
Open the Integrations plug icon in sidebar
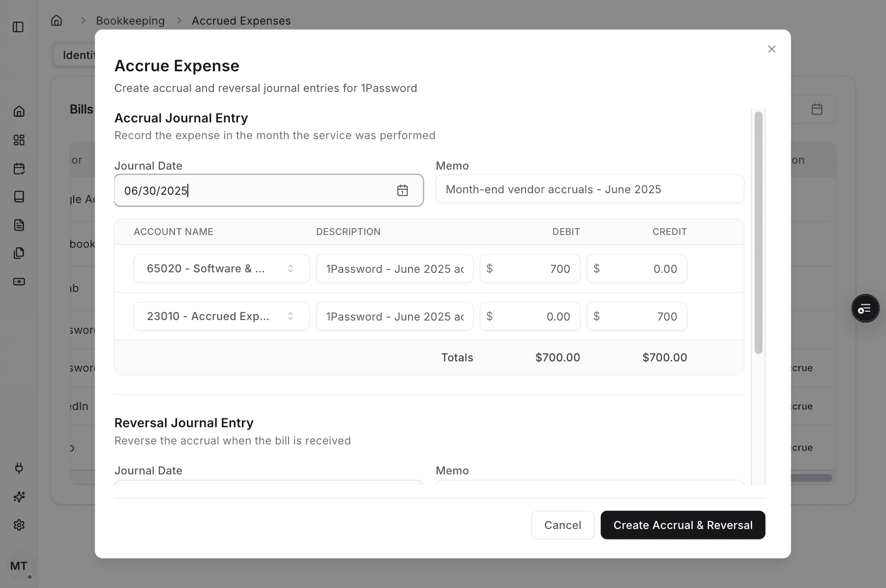[x=19, y=468]
